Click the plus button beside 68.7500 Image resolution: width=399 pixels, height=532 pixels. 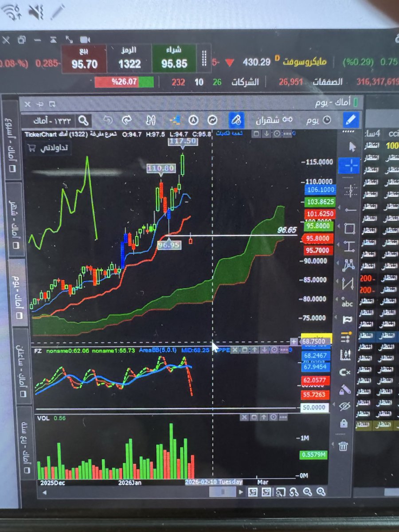294,341
